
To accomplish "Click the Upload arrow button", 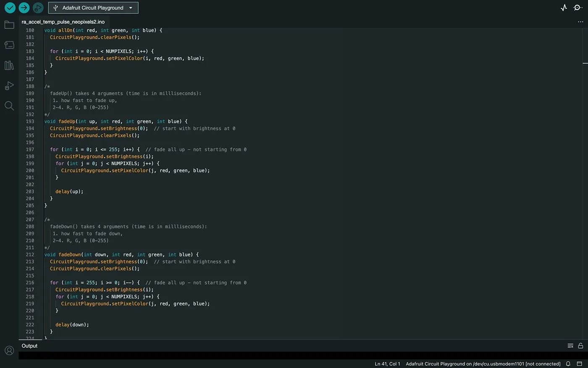I will (x=24, y=8).
